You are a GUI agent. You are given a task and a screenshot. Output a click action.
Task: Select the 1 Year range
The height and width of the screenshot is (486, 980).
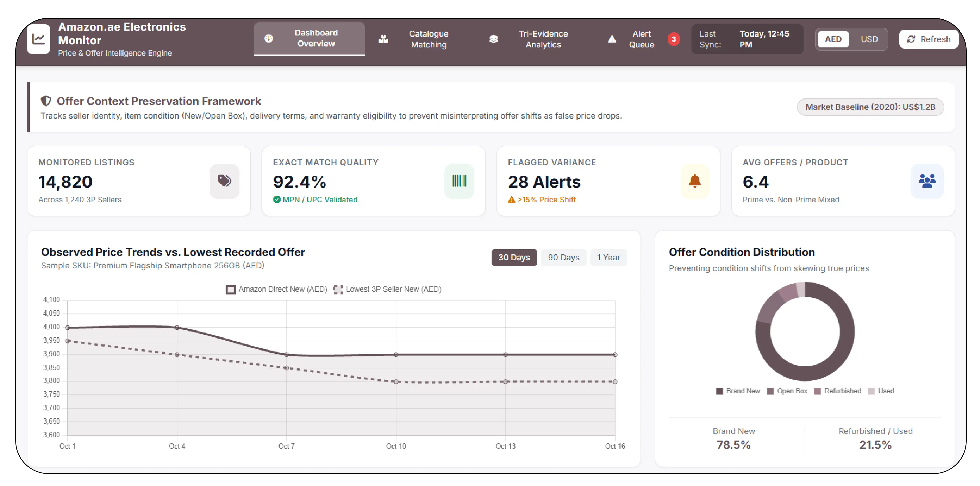pyautogui.click(x=608, y=257)
